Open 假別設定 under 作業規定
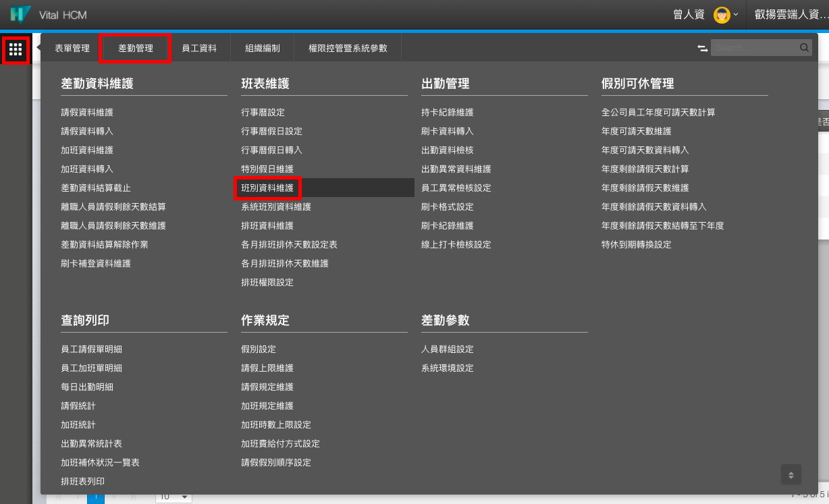 click(259, 349)
